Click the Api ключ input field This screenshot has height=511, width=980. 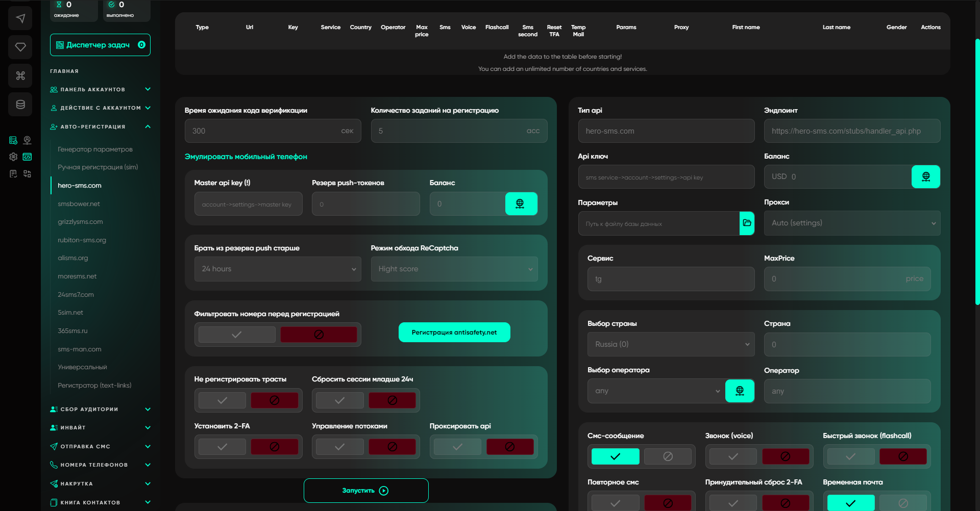(x=666, y=177)
